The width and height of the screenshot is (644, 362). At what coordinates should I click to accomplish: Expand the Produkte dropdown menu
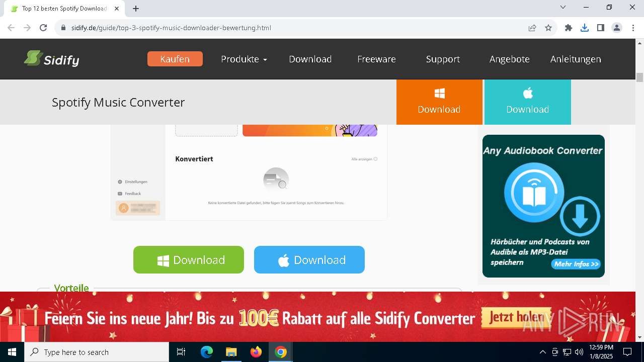[244, 59]
